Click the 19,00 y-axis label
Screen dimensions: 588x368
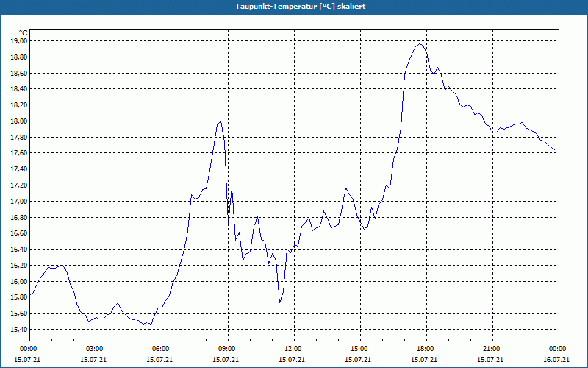(x=20, y=41)
